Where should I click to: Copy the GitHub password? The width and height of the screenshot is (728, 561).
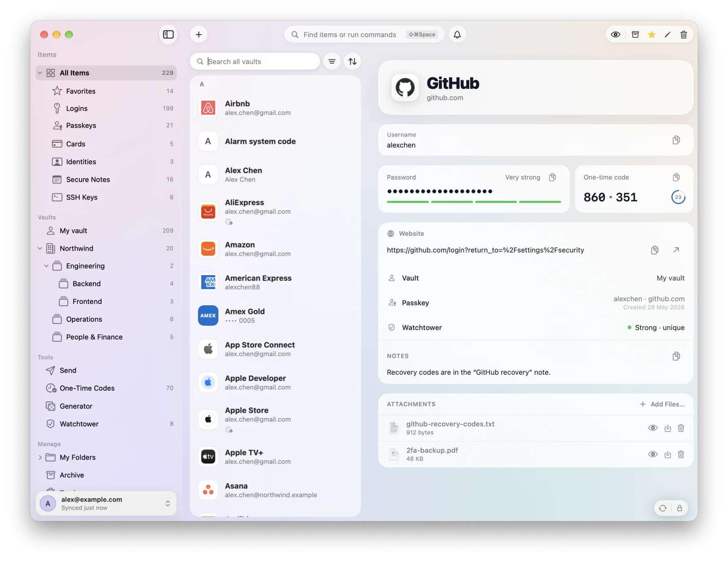pos(552,177)
